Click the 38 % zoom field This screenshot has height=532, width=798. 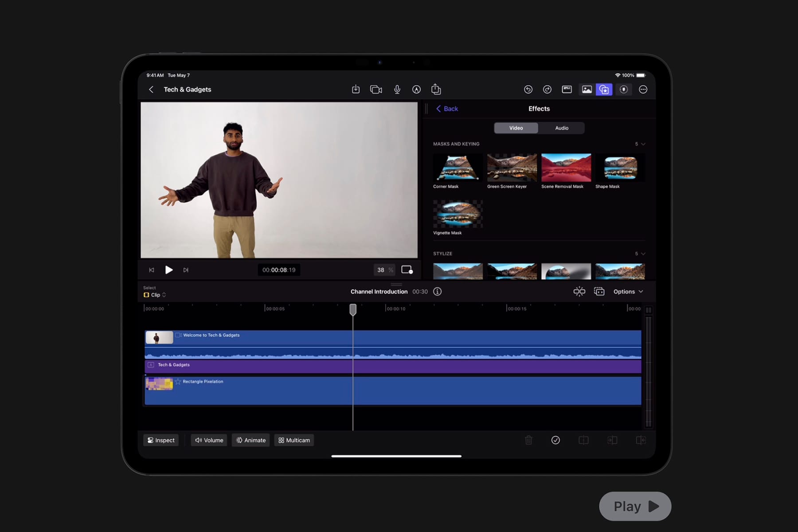tap(384, 270)
